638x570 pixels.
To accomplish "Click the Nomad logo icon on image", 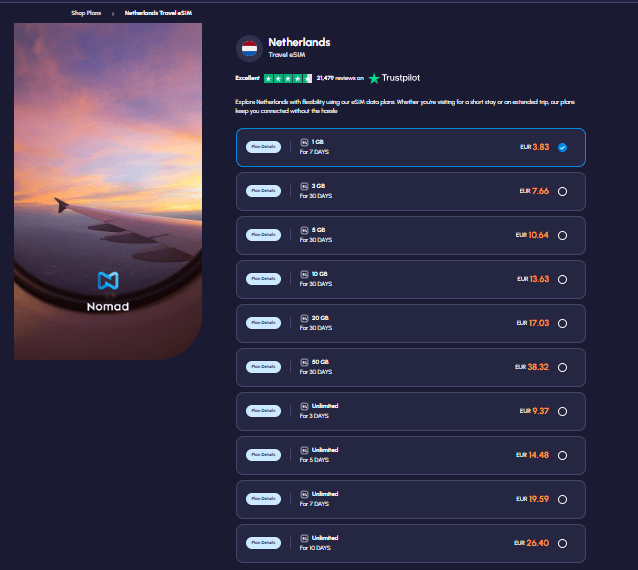I will pyautogui.click(x=108, y=280).
